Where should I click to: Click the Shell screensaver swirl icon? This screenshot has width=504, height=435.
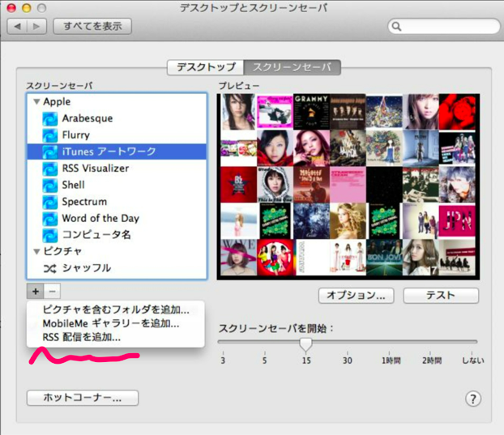(50, 185)
